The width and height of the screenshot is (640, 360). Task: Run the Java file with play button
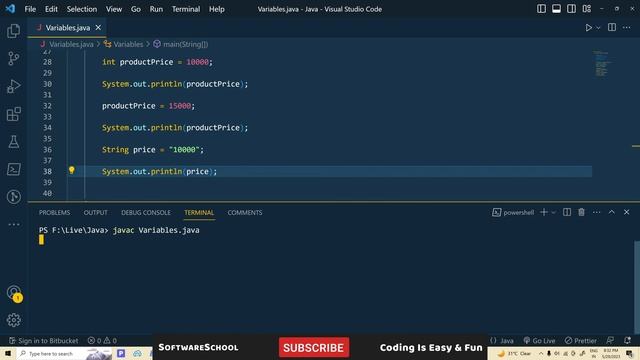588,28
